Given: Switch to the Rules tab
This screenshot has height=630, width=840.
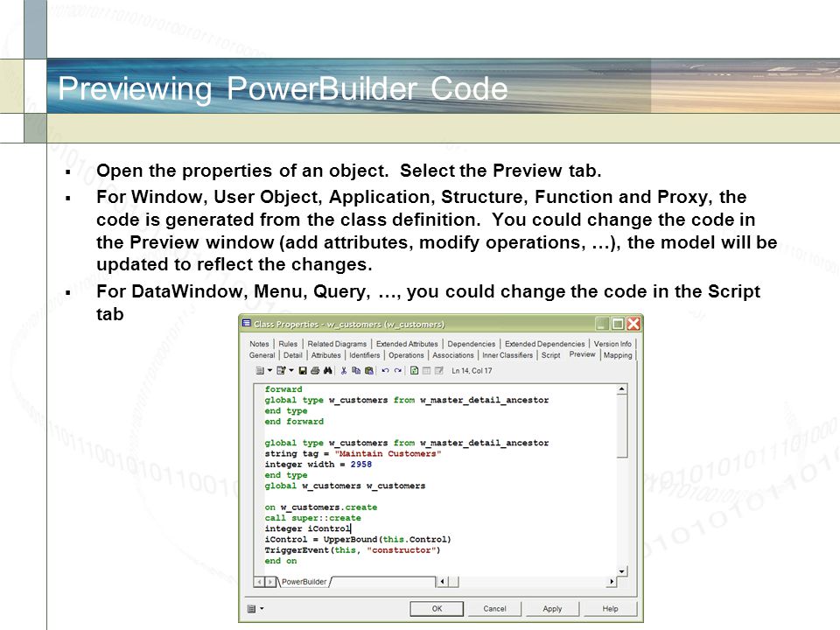Looking at the screenshot, I should (288, 344).
